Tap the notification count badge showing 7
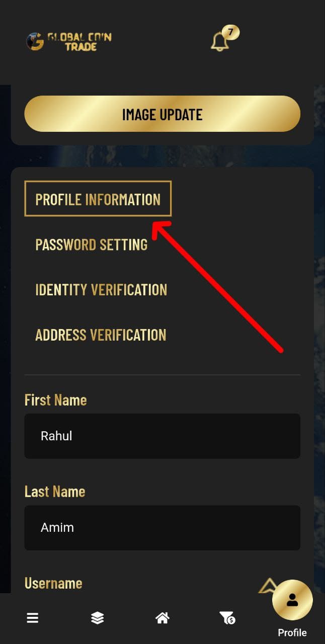The width and height of the screenshot is (325, 644). [x=230, y=32]
